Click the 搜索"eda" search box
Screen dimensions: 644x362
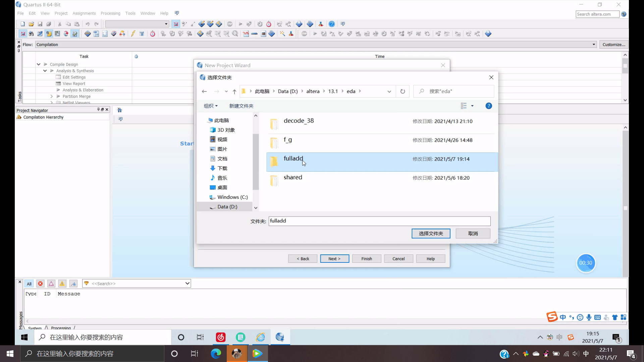click(x=454, y=92)
